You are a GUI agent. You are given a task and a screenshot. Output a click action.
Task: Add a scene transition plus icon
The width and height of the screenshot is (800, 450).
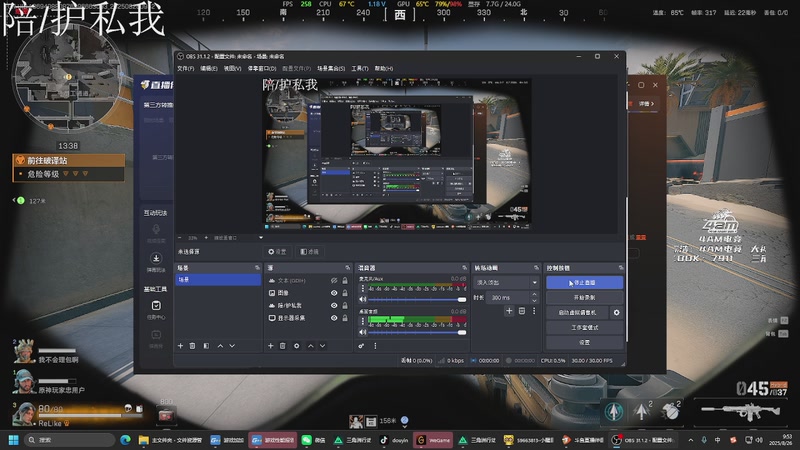point(509,311)
